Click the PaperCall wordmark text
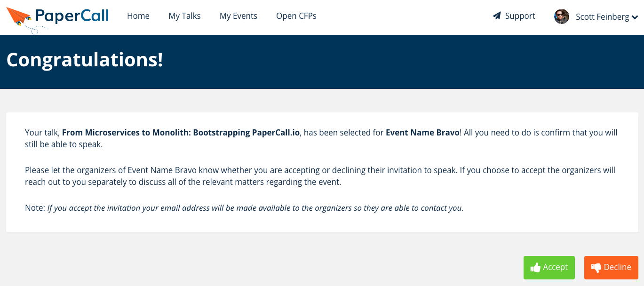 72,16
